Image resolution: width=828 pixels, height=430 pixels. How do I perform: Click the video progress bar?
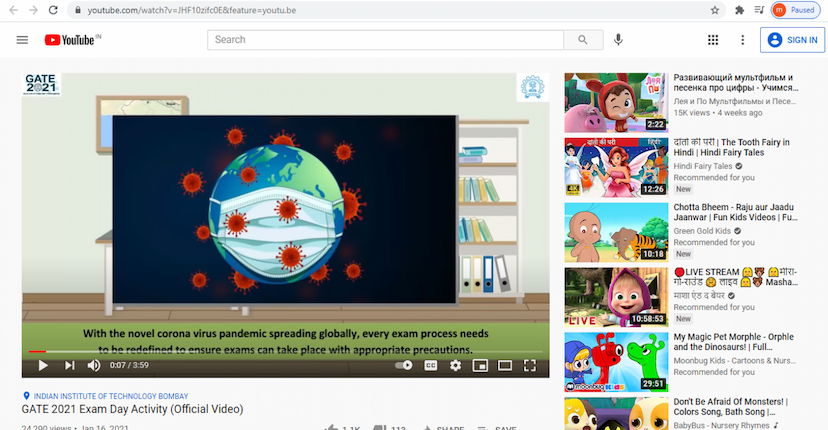click(285, 351)
